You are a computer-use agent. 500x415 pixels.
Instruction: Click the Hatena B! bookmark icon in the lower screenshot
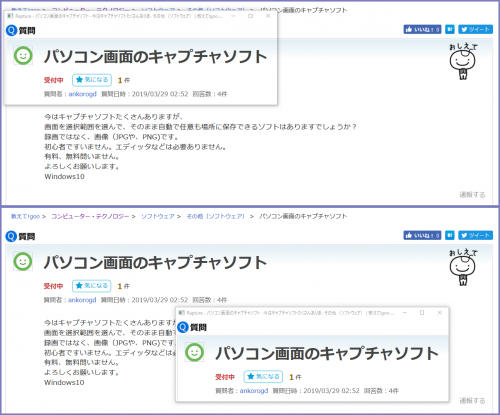point(450,235)
